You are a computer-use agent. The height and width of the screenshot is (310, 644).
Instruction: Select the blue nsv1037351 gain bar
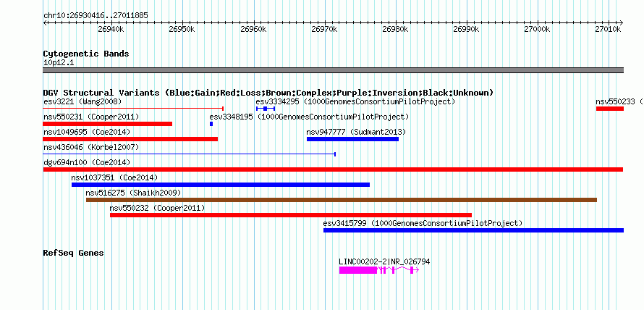tap(221, 185)
